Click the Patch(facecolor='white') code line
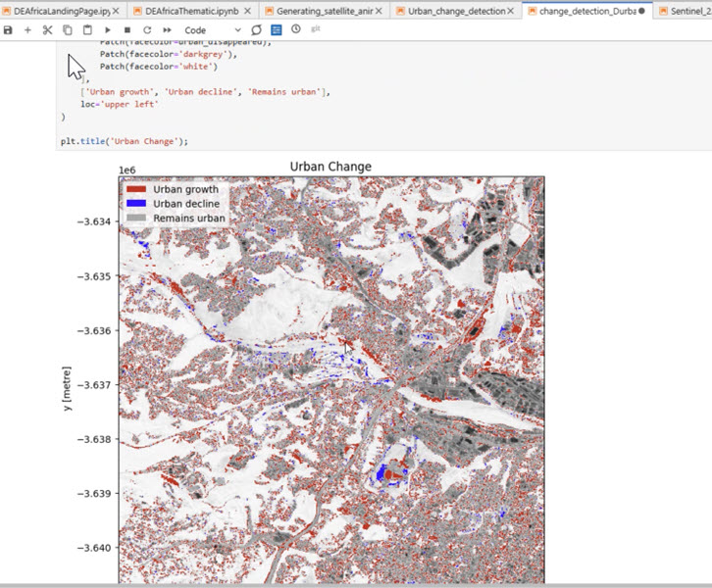This screenshot has height=588, width=712. click(x=159, y=67)
